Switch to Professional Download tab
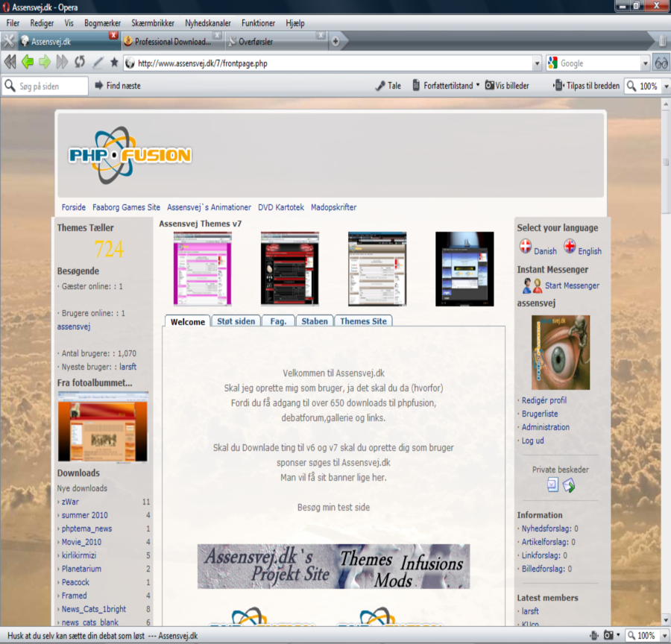Screen dimensions: 671x644 tap(172, 42)
